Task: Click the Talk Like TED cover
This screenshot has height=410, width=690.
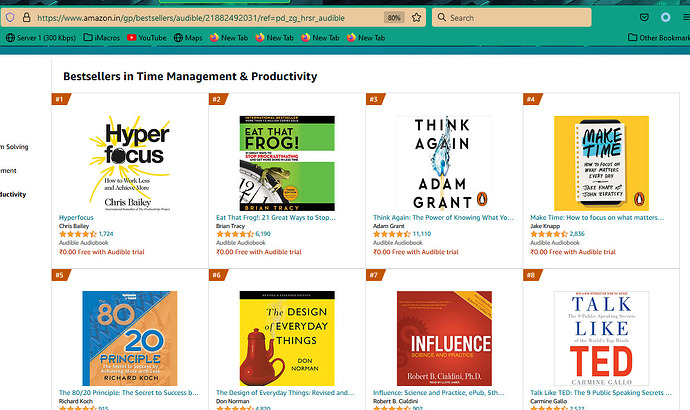Action: pos(601,338)
